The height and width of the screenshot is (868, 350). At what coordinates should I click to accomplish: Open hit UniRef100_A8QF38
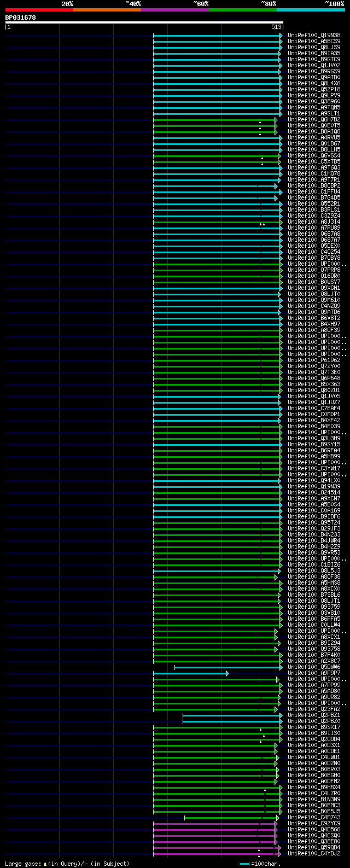(314, 577)
